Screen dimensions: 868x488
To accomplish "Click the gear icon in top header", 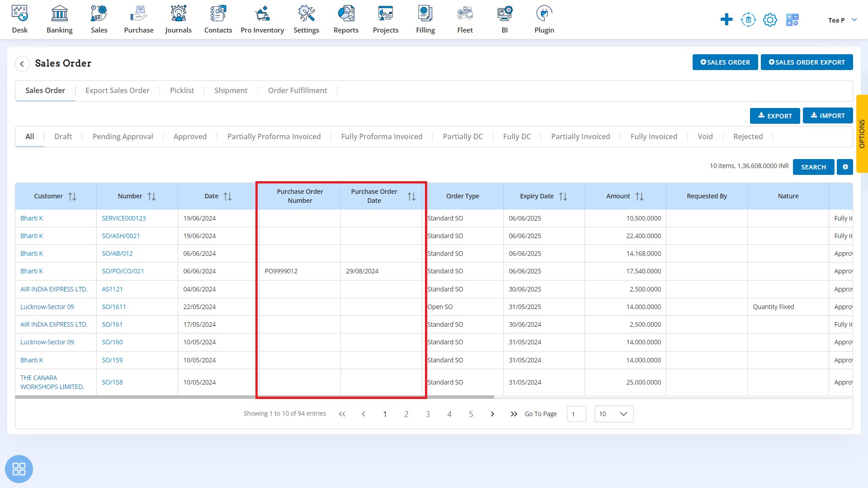I will (770, 19).
